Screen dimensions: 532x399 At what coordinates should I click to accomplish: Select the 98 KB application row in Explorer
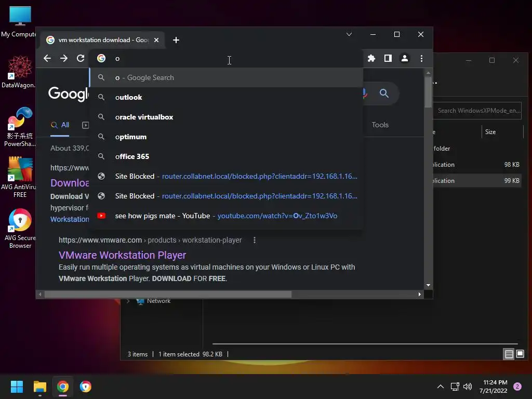[x=477, y=165]
